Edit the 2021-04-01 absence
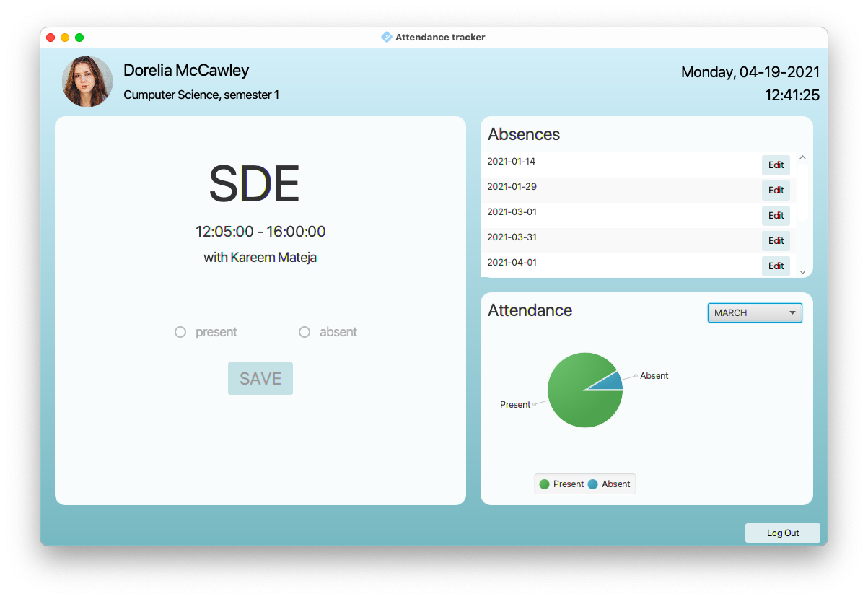This screenshot has width=868, height=599. coord(776,266)
